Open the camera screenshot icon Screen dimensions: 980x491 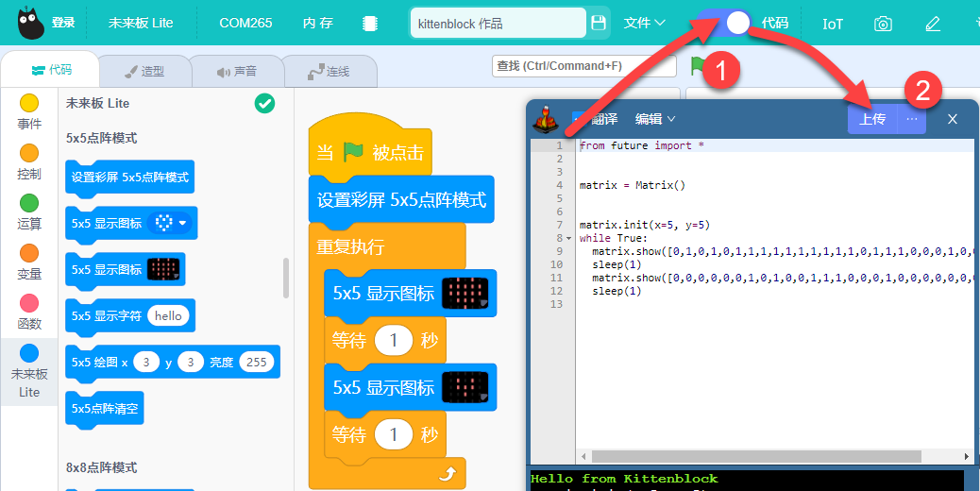pyautogui.click(x=883, y=24)
